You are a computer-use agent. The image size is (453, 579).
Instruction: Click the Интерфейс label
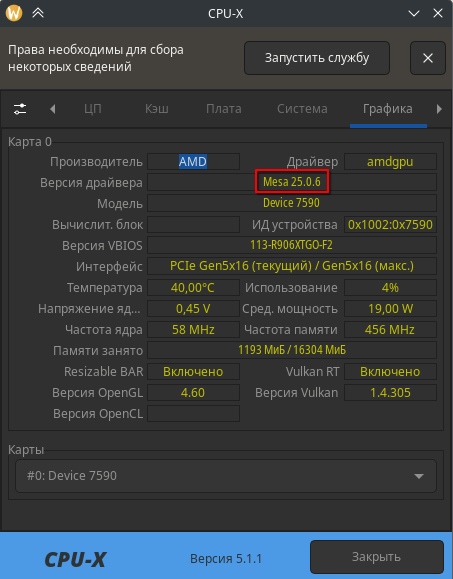tap(109, 267)
